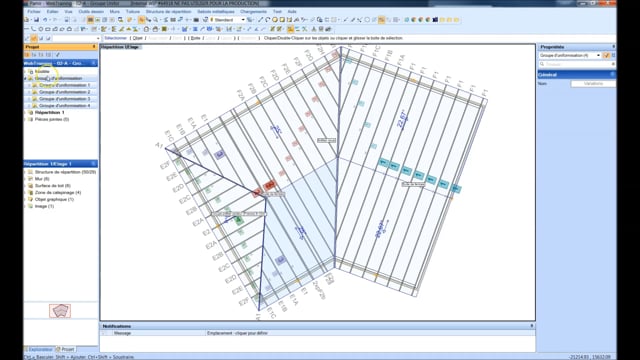
Task: Click the yellow square drawing tool
Action: (282, 20)
